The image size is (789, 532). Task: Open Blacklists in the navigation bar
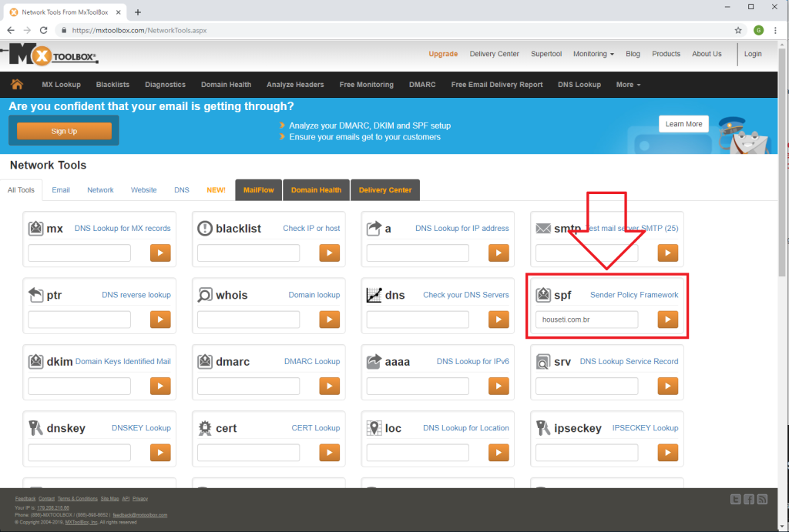[112, 85]
